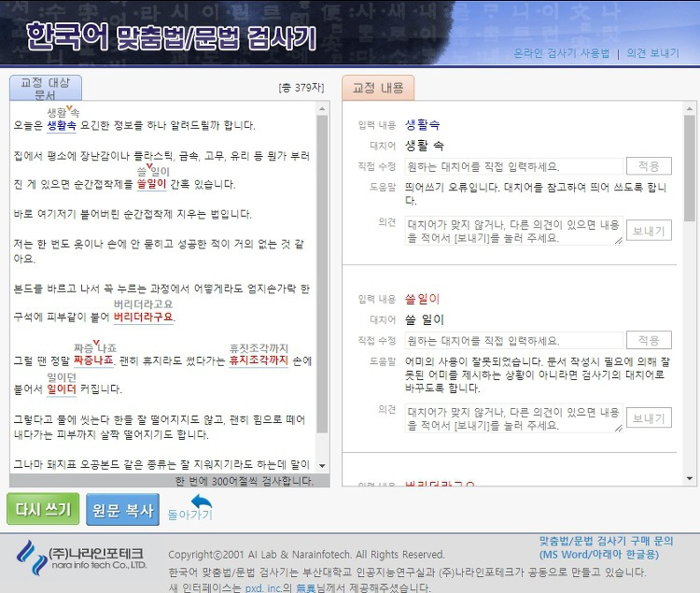Viewport: 700px width, 593px height.
Task: Click suggested replacement 쓸 일이 in corrections
Action: click(x=424, y=319)
